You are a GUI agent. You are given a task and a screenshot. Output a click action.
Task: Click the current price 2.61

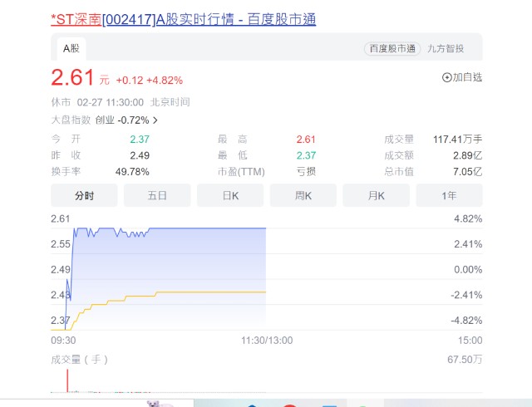(x=72, y=78)
